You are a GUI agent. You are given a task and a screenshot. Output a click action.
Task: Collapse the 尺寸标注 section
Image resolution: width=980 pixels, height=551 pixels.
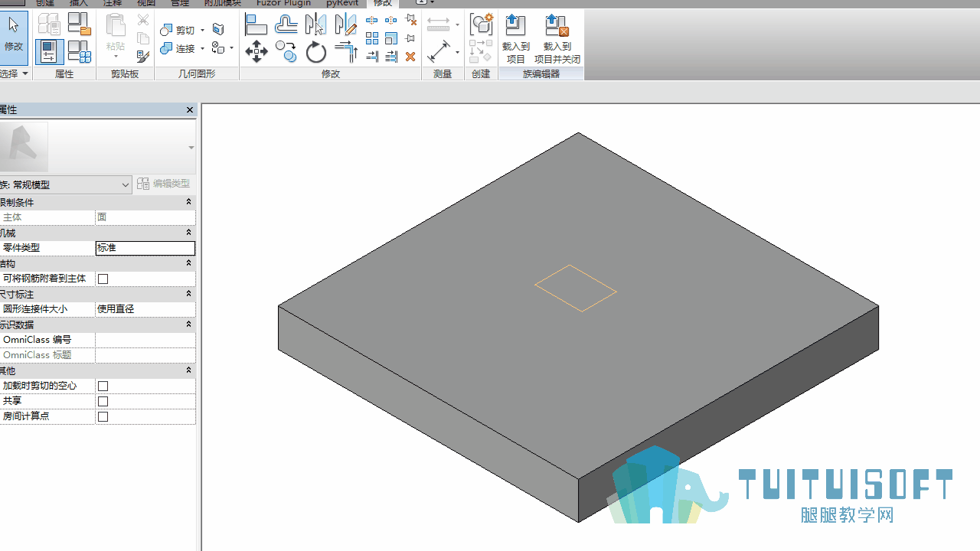(x=188, y=294)
